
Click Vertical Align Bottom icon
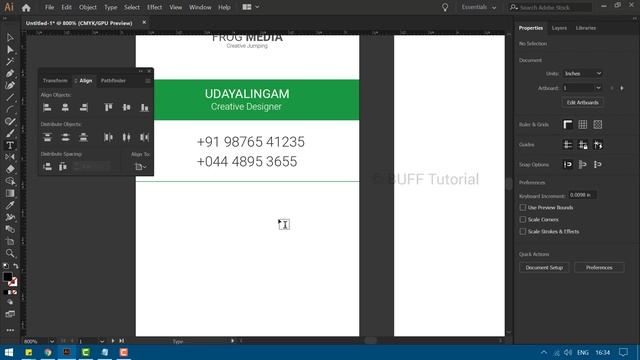[144, 107]
